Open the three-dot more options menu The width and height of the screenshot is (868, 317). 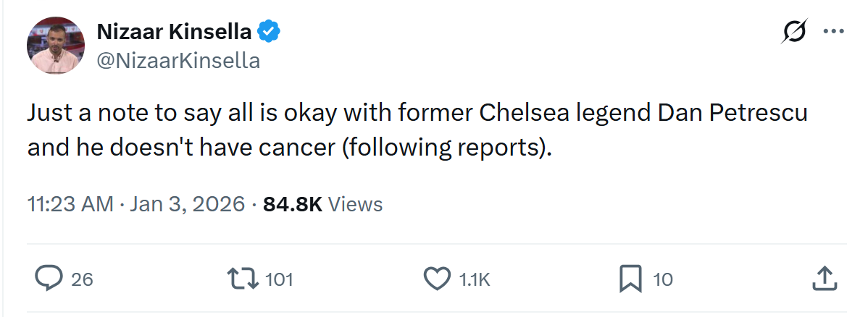coord(834,32)
